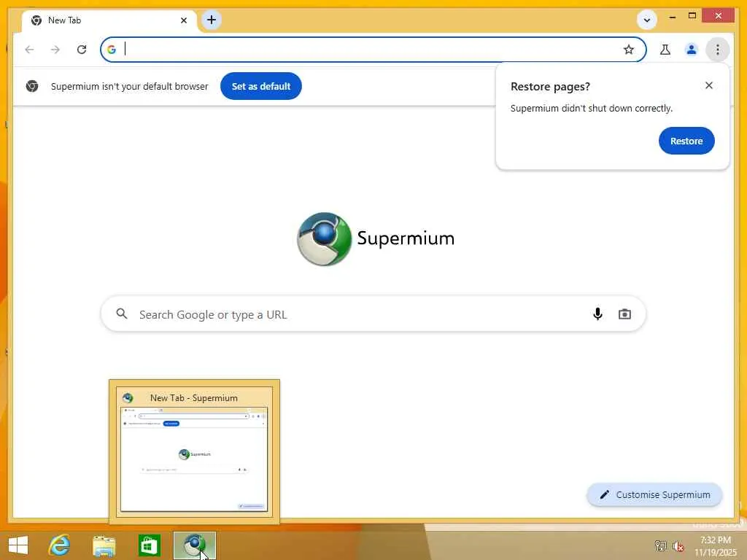The width and height of the screenshot is (747, 560).
Task: Click the 'Supermium didn't shut down correctly.' text
Action: pos(591,108)
